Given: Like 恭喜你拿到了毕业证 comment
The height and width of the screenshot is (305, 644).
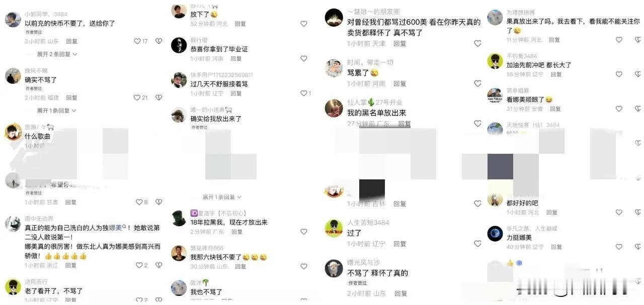Looking at the screenshot, I should click(x=303, y=58).
